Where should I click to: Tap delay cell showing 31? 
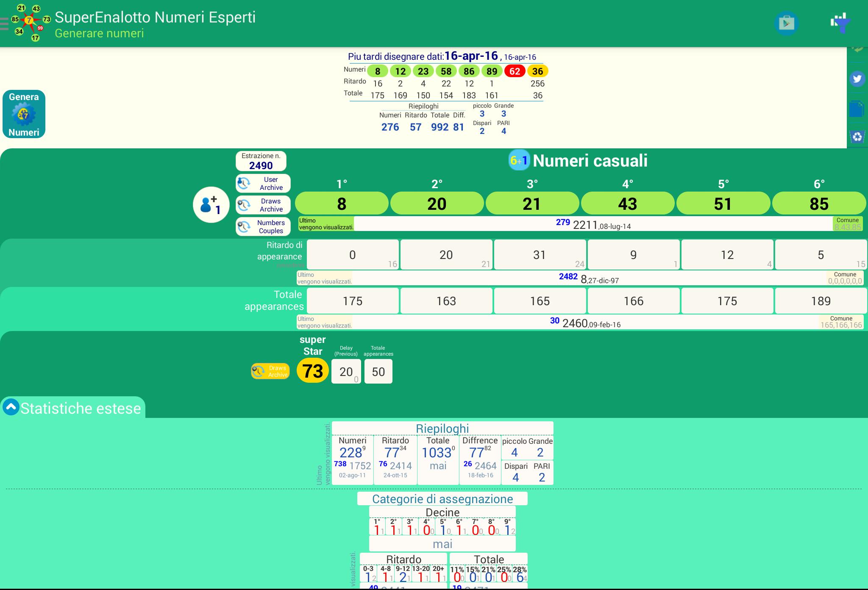pos(540,255)
